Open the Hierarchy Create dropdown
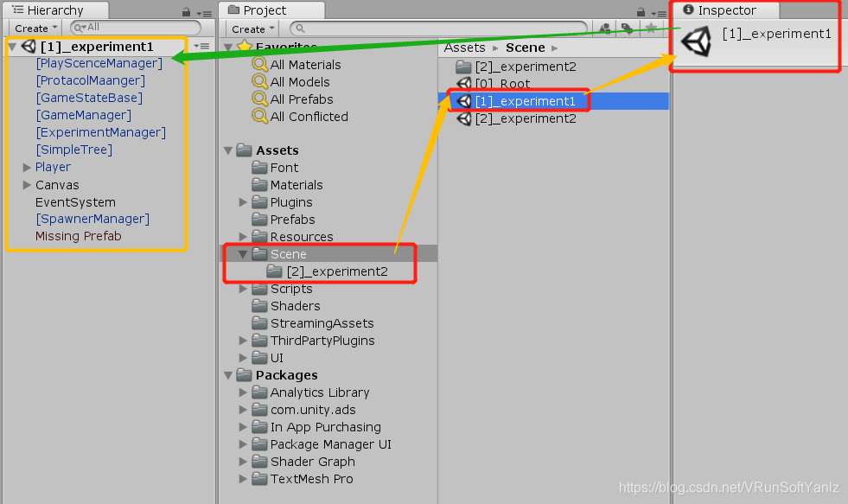Viewport: 848px width, 504px height. [35, 29]
